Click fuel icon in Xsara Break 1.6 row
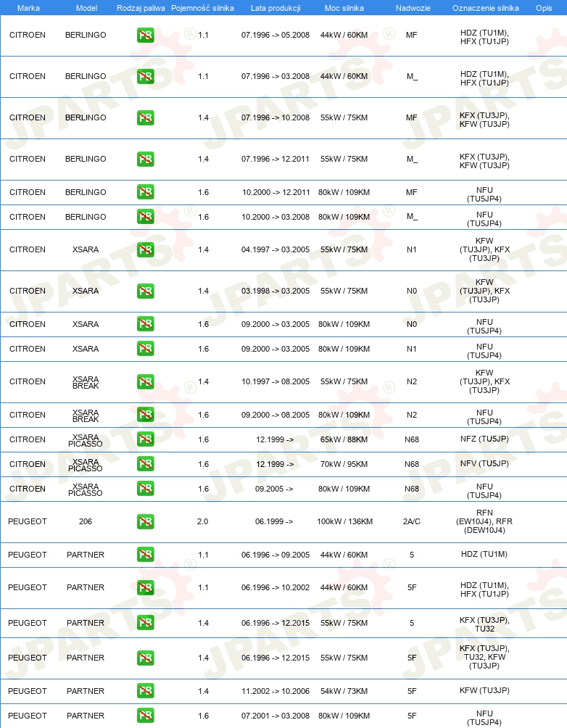 pyautogui.click(x=145, y=414)
